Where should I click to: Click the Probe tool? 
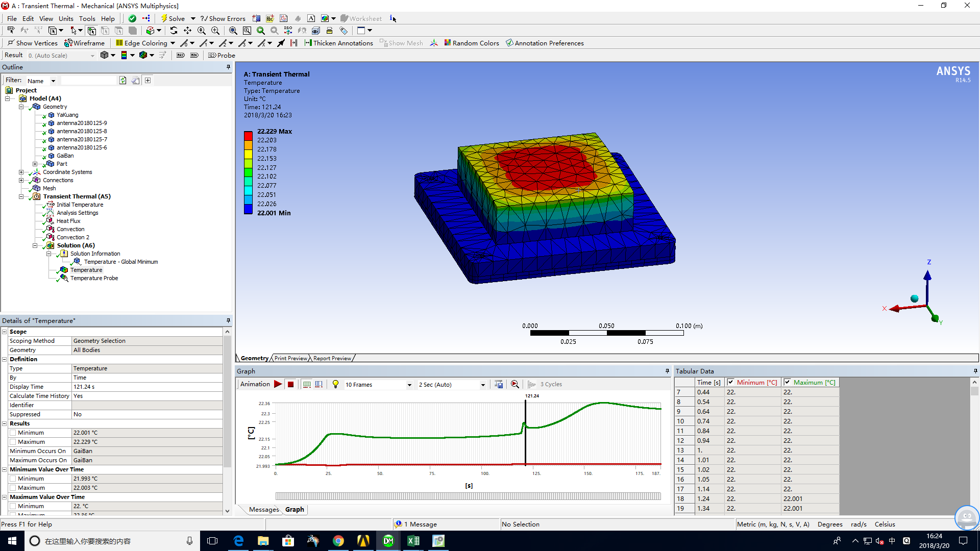coord(222,55)
